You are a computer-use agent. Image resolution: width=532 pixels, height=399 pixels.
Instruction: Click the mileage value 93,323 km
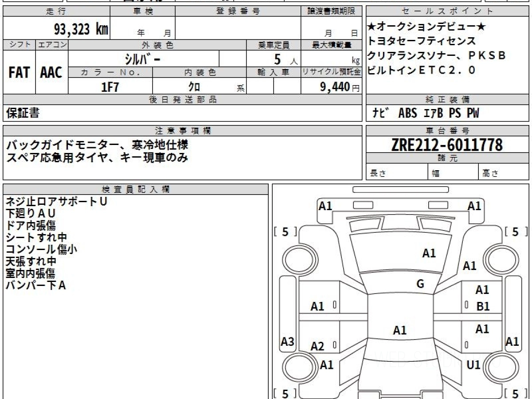81,29
